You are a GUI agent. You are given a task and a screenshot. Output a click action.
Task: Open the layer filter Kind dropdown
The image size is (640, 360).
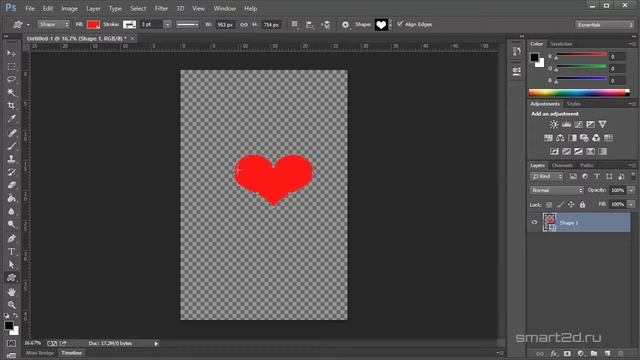(547, 176)
